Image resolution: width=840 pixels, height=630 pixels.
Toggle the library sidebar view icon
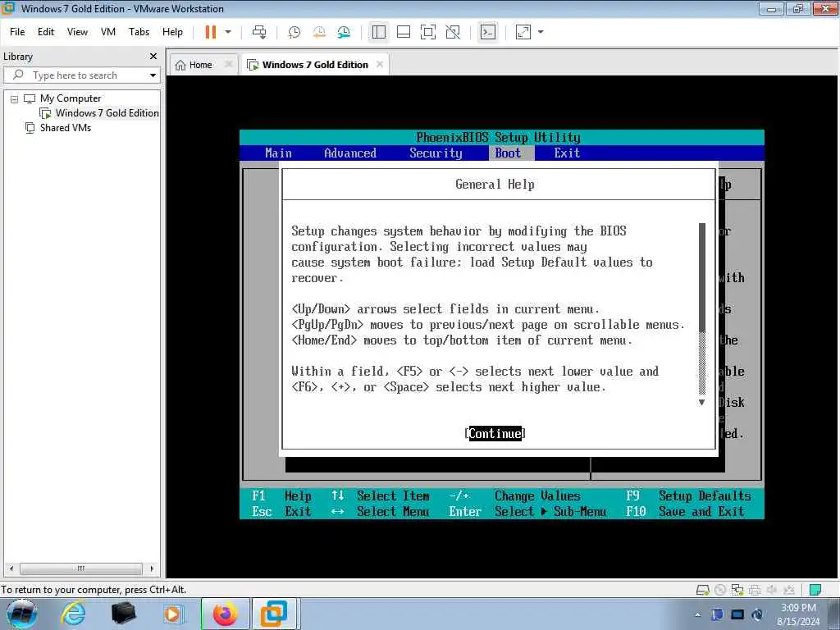pyautogui.click(x=379, y=32)
